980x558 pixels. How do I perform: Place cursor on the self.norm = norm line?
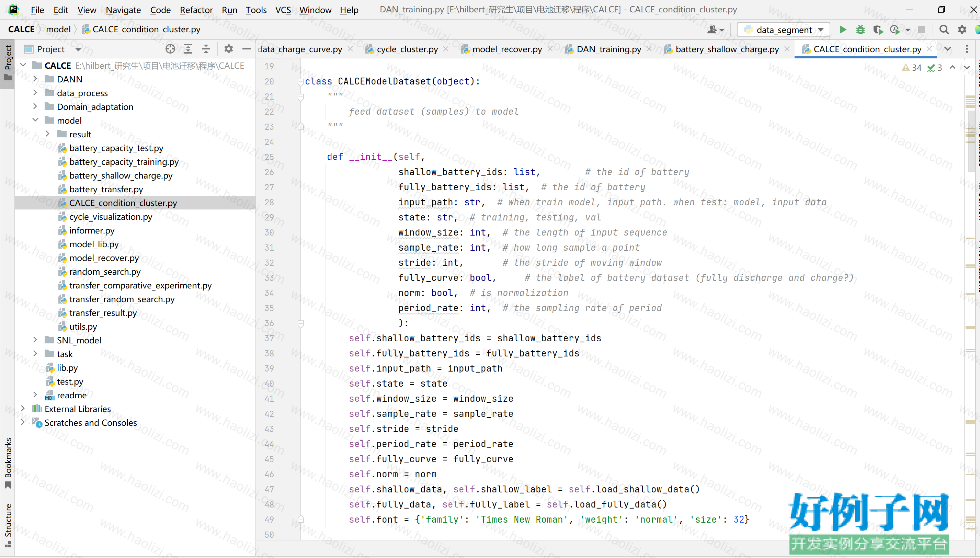[392, 474]
